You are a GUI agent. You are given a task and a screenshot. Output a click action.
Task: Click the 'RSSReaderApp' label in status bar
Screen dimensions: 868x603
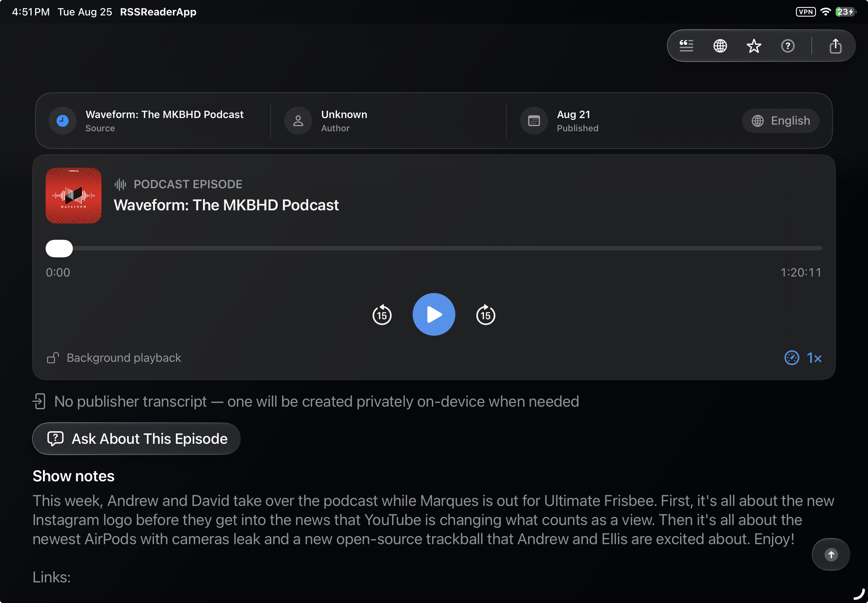158,12
